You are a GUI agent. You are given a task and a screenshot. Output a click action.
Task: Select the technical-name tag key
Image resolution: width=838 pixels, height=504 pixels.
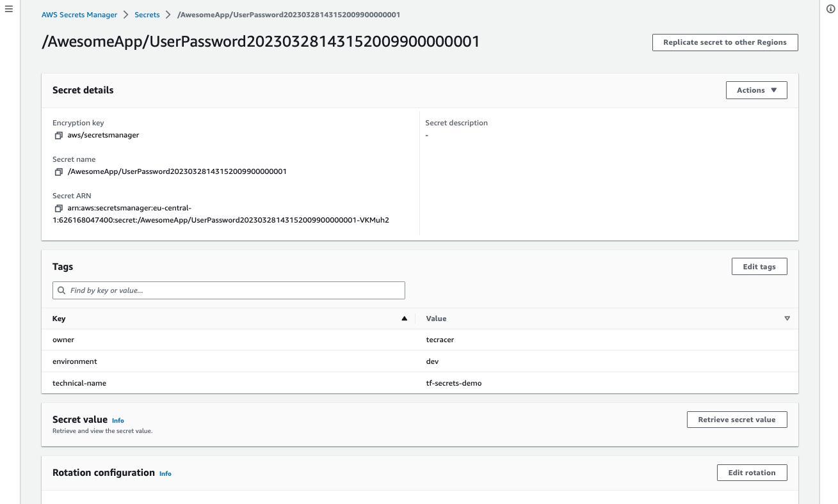[x=79, y=384]
